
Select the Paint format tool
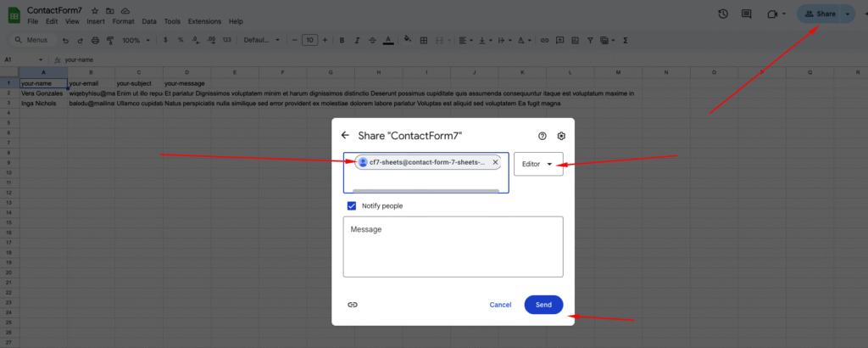pos(109,41)
